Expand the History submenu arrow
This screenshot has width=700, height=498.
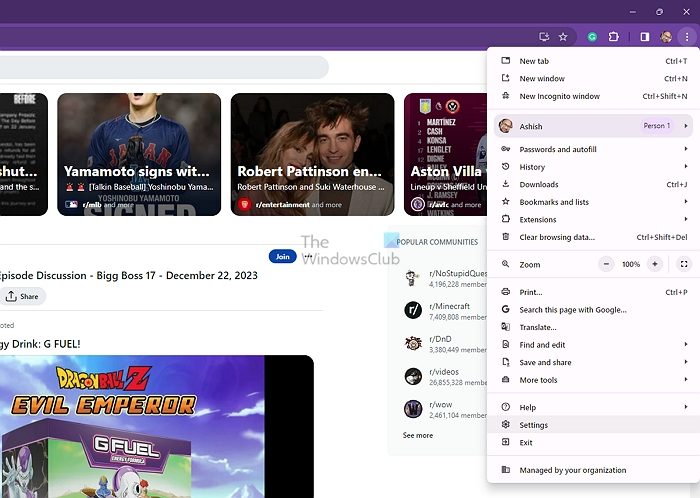point(686,166)
